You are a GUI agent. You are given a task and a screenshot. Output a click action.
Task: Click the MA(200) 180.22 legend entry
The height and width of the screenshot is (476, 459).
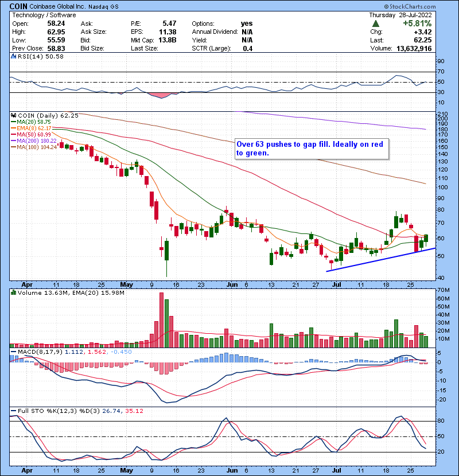coord(34,141)
